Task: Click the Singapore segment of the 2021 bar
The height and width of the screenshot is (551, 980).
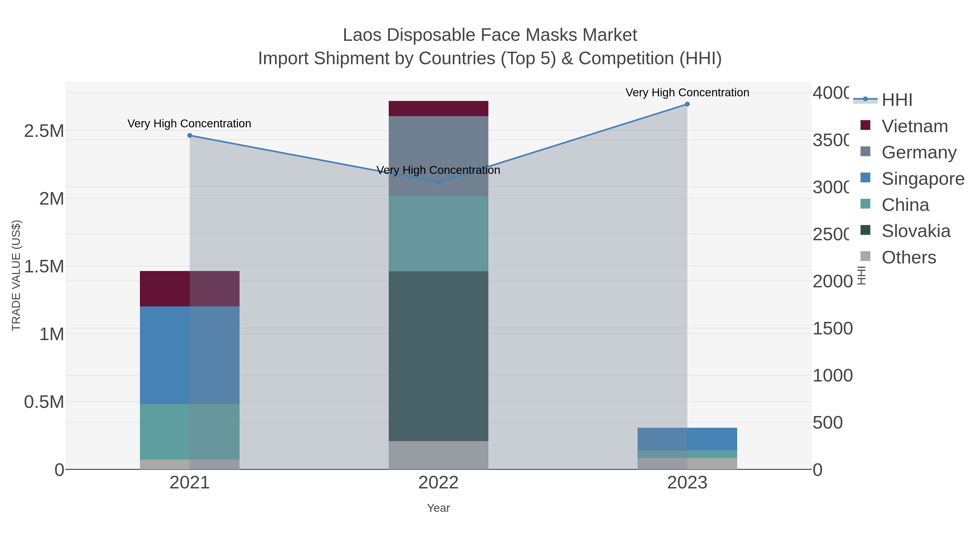Action: 190,355
